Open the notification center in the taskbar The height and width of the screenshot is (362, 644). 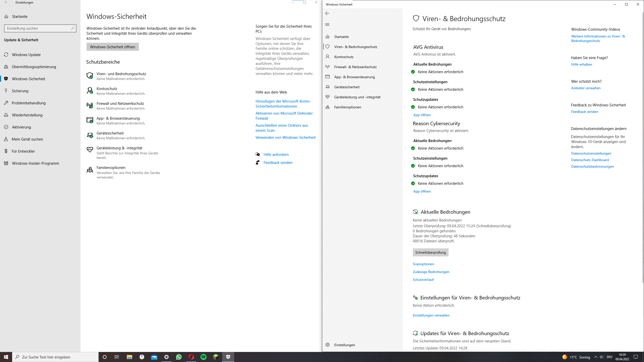coord(636,357)
